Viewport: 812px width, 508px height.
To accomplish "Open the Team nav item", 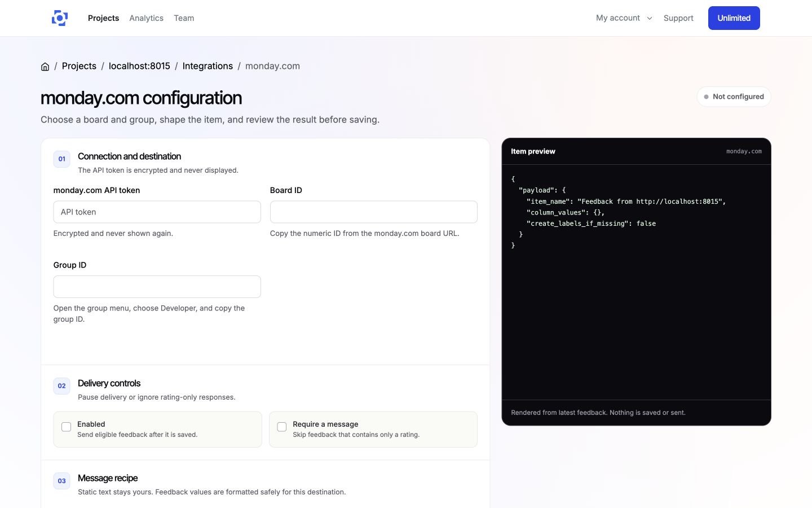I will tap(184, 18).
